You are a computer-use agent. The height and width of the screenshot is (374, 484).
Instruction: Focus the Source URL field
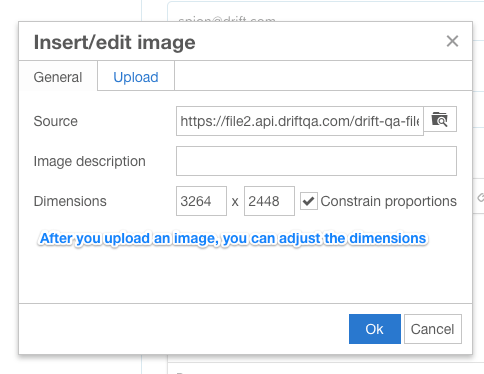(x=300, y=121)
